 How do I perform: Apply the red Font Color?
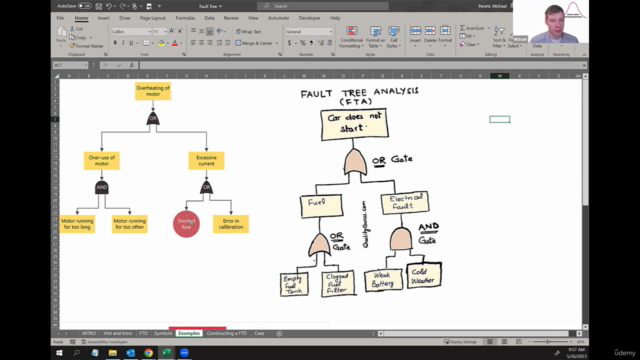coord(175,43)
